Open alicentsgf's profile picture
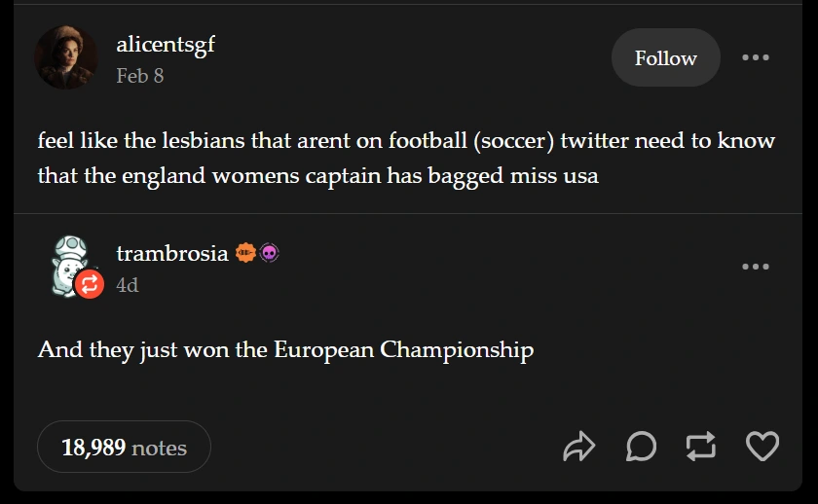The height and width of the screenshot is (504, 818). (x=66, y=58)
